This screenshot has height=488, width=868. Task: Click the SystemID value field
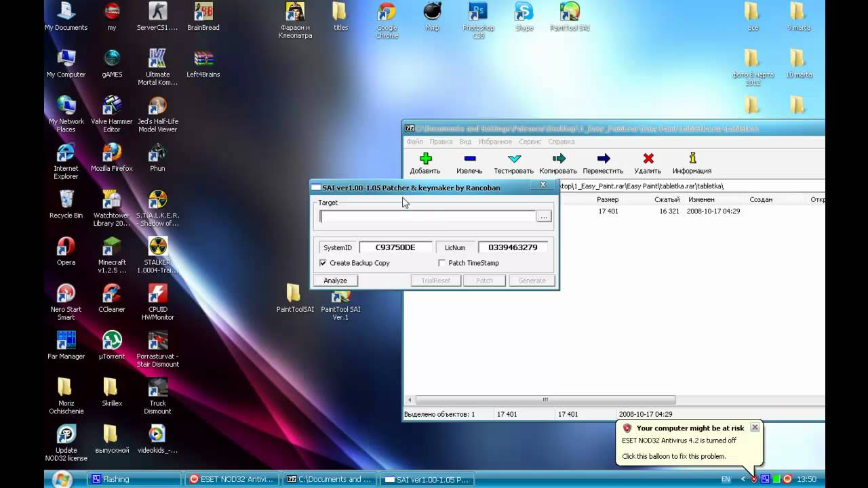coord(395,247)
